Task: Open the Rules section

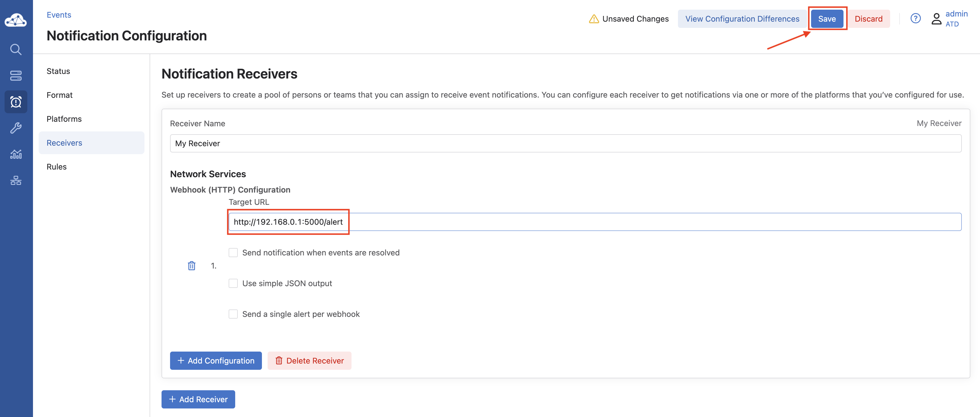Action: [56, 167]
